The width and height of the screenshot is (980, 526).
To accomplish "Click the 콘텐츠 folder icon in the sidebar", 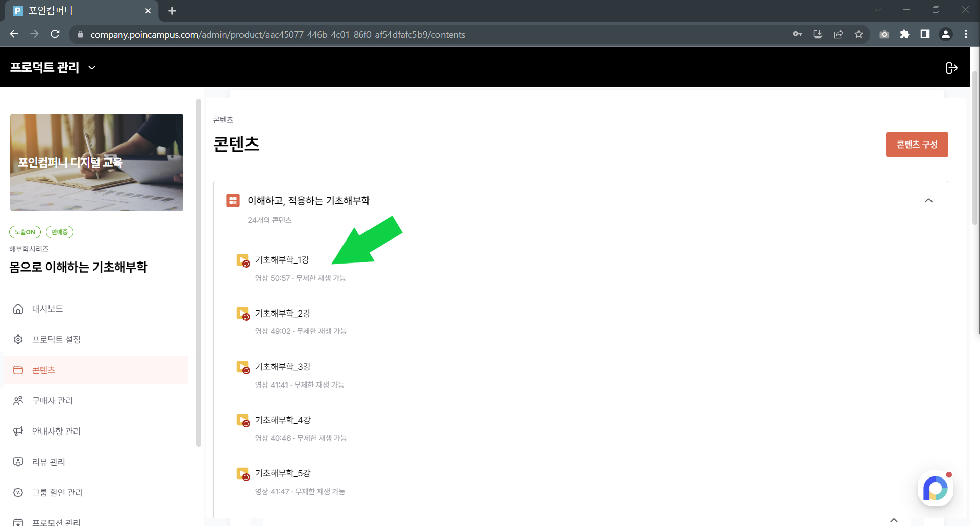I will pyautogui.click(x=18, y=370).
